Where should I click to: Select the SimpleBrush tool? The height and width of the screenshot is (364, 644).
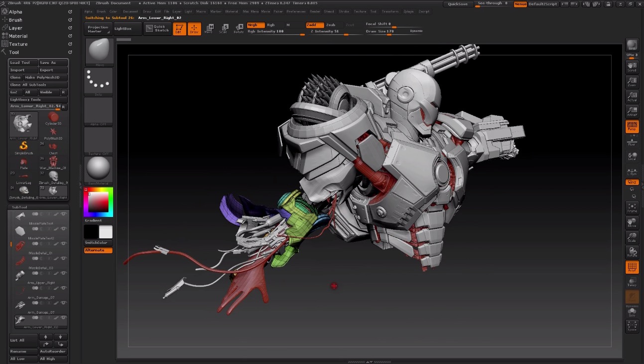(23, 147)
